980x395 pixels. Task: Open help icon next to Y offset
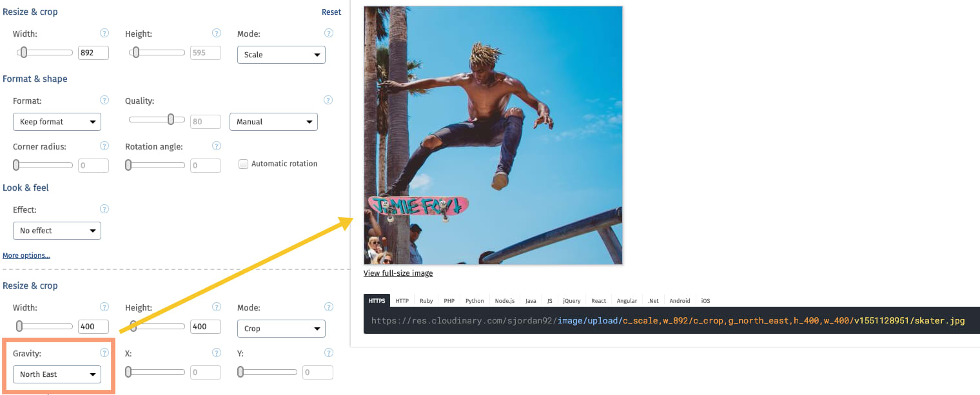click(329, 353)
